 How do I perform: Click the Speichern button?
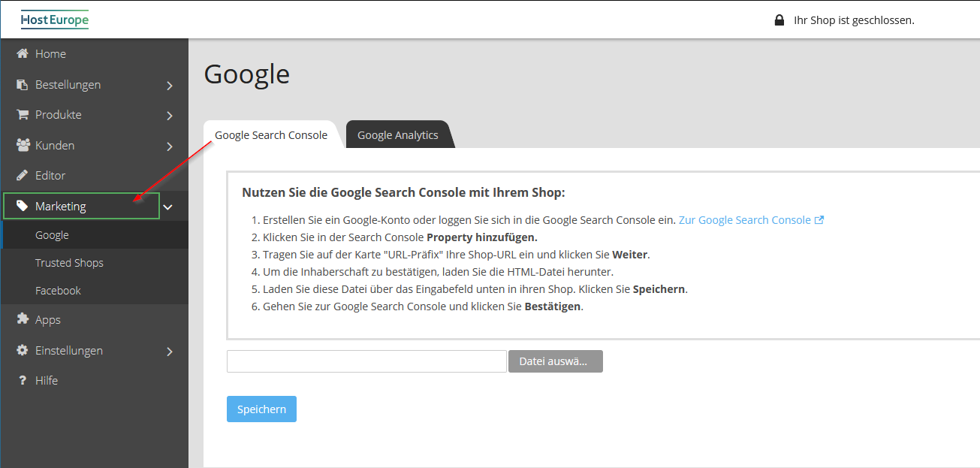261,409
